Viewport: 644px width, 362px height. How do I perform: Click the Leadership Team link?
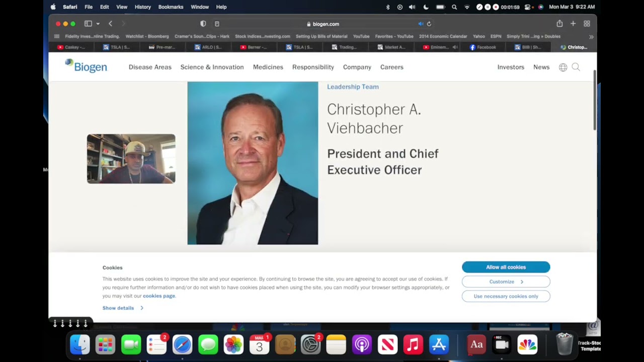(x=353, y=86)
